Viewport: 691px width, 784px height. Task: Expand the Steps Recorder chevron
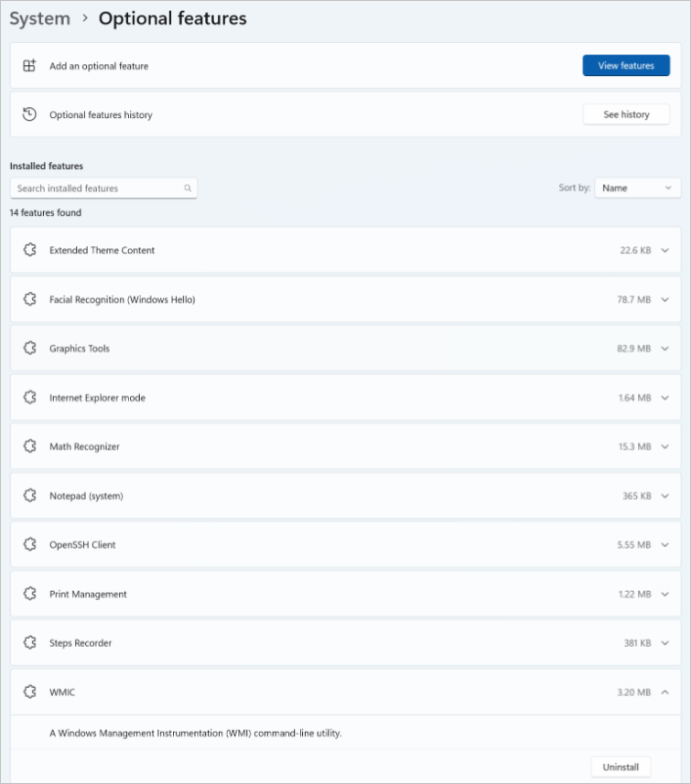tap(665, 643)
